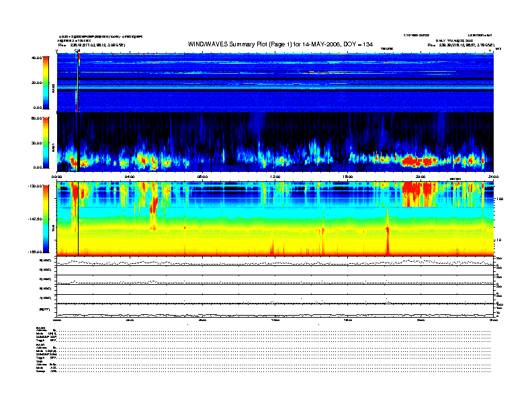Select the Cal marker above RAD2 spectrogram
The height and width of the screenshot is (411, 532).
[x=77, y=50]
